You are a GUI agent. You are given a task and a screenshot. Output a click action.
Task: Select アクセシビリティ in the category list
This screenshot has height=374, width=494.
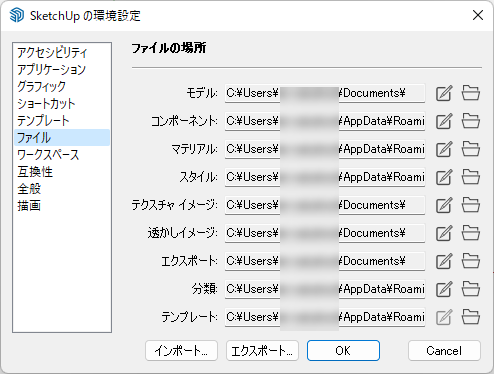[x=62, y=53]
